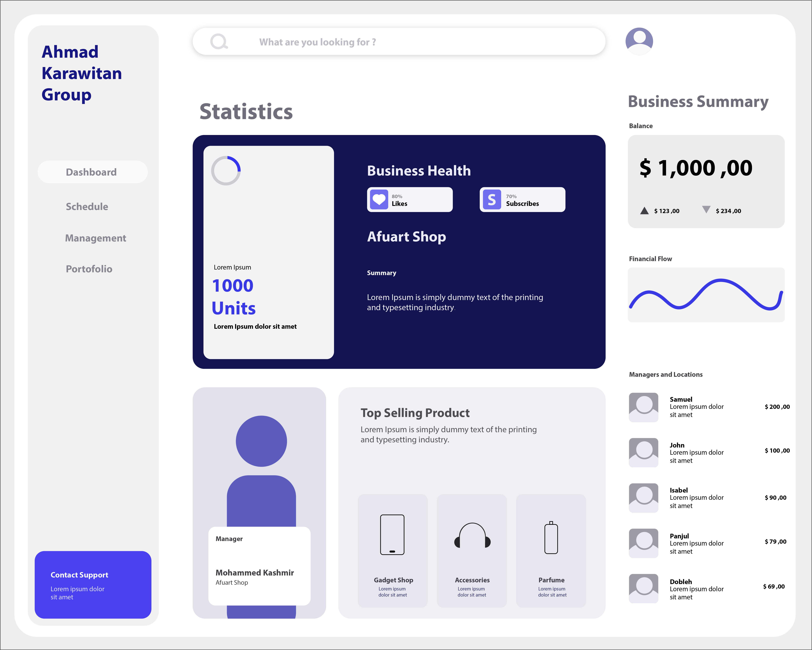Select the Parfume bottle icon
The width and height of the screenshot is (812, 650).
[551, 537]
